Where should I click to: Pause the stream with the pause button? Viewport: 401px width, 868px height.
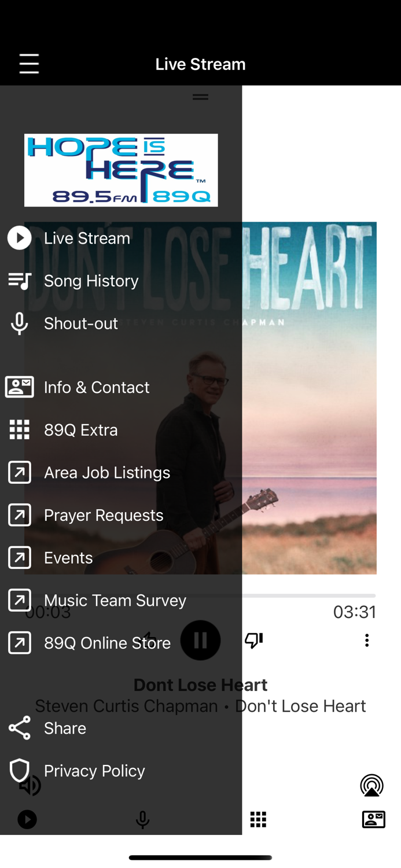tap(200, 641)
